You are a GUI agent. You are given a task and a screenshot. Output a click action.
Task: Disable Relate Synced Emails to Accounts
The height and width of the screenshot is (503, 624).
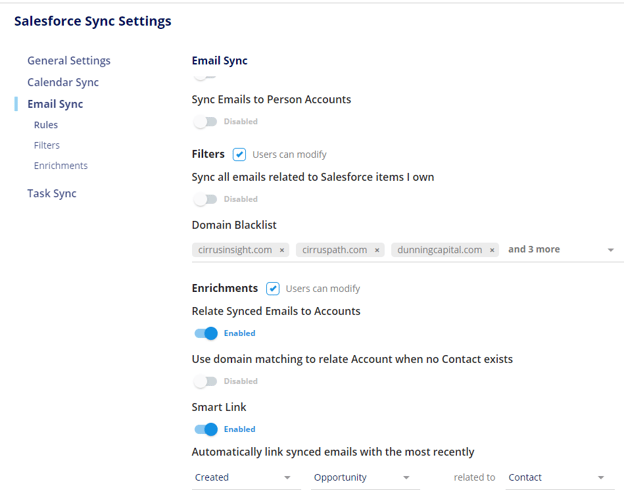pos(206,333)
